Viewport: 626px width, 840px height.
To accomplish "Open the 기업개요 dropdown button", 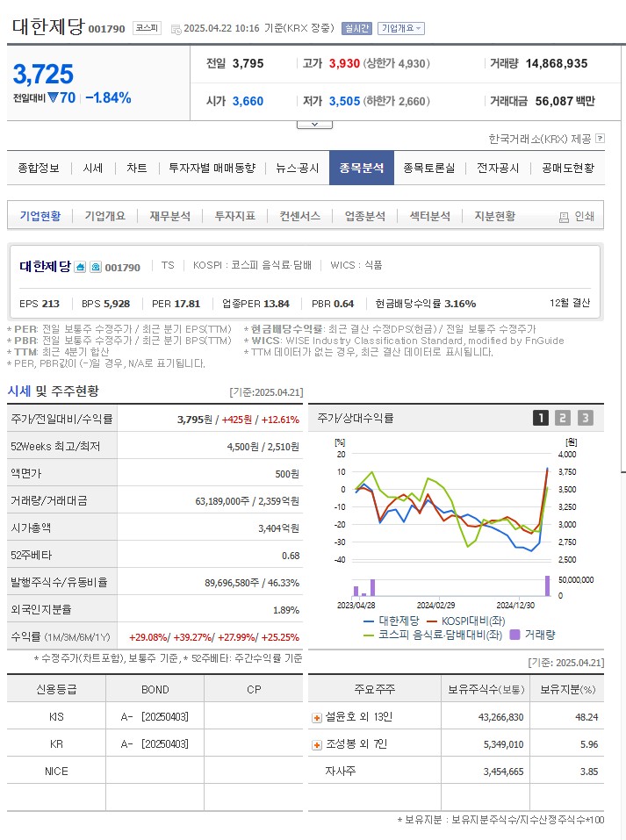I will coord(401,28).
